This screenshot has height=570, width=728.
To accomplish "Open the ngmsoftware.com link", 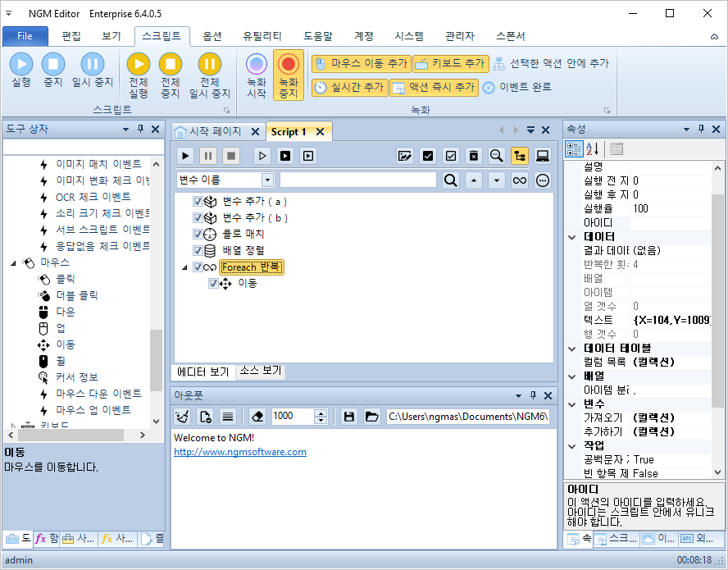I will coord(240,452).
